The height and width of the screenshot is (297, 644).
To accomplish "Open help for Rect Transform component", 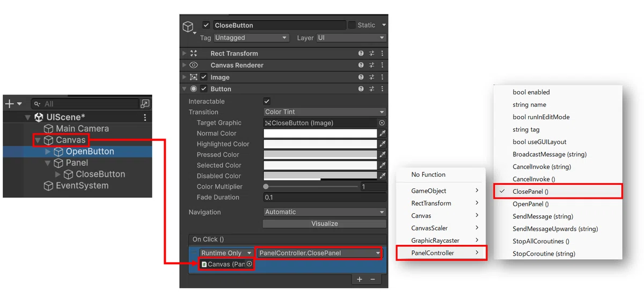I will [x=361, y=54].
